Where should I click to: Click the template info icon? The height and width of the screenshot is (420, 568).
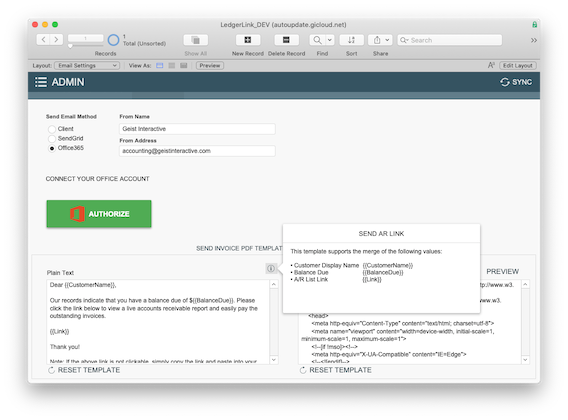pyautogui.click(x=271, y=269)
